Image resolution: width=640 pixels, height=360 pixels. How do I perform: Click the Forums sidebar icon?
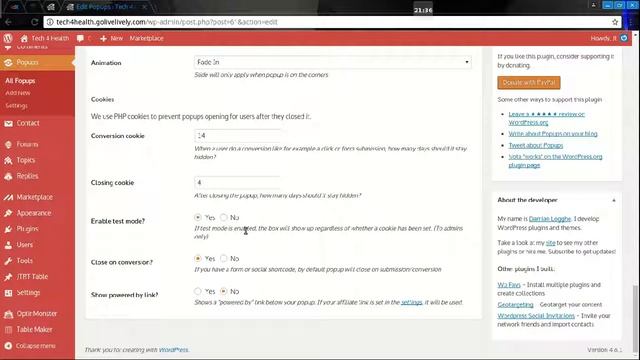tap(8, 144)
